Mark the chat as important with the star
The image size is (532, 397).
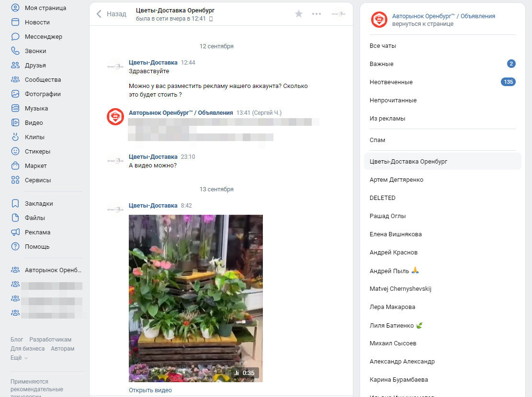pyautogui.click(x=299, y=14)
